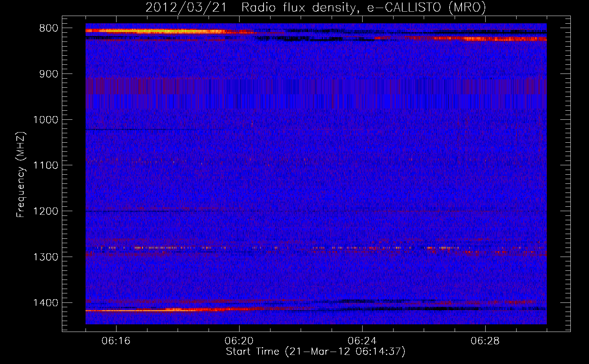The image size is (589, 364).
Task: Click the 1000 frequency tick label
Action: click(x=46, y=120)
